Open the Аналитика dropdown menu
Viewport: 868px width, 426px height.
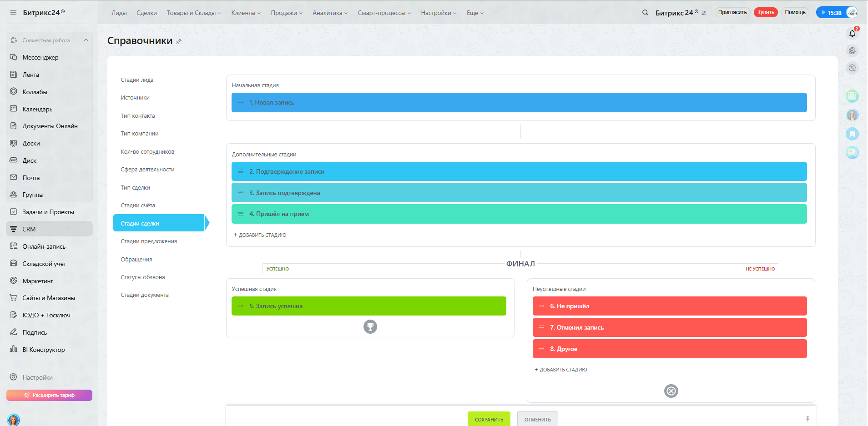330,13
